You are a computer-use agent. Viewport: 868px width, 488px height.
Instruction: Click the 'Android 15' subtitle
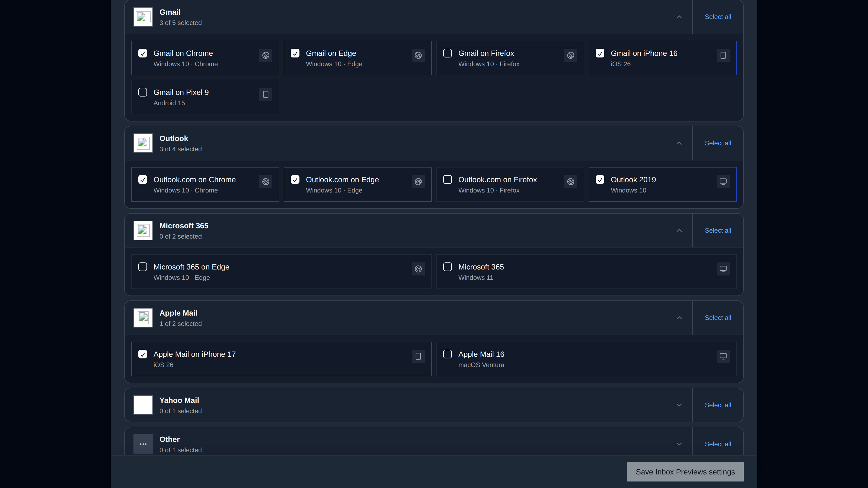(x=169, y=103)
